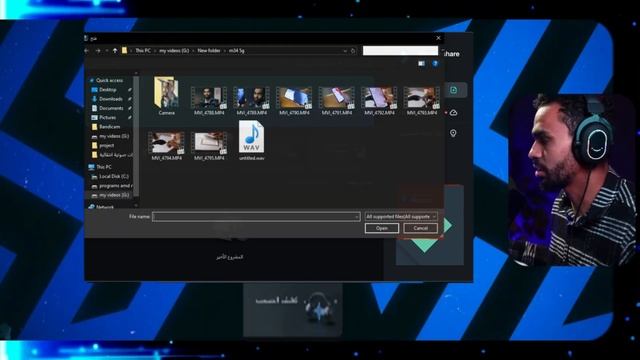
Task: Select video file MVI_4792.MP4
Action: click(379, 100)
